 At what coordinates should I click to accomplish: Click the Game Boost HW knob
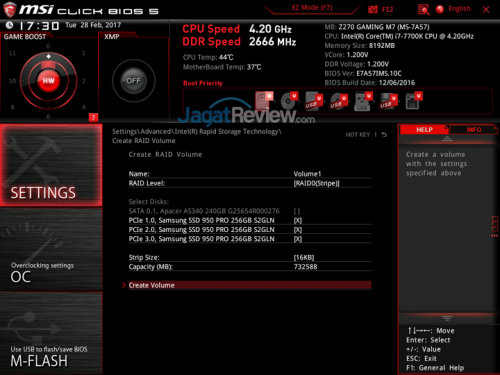(48, 81)
